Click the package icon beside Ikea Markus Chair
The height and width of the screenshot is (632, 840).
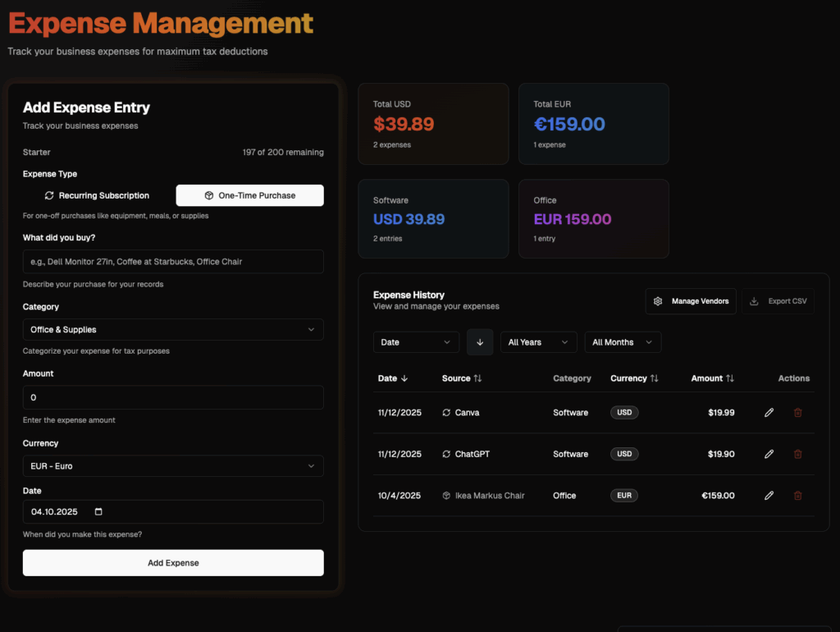click(448, 495)
